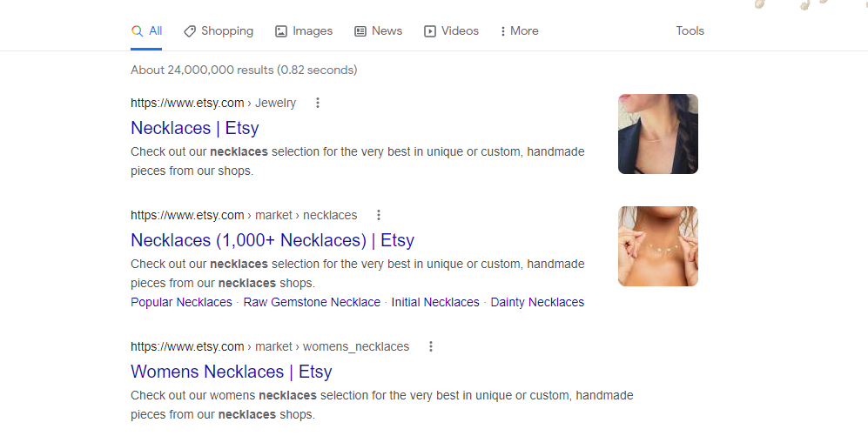
Task: Open three-dot options for womens_necklaces result
Action: pos(430,346)
